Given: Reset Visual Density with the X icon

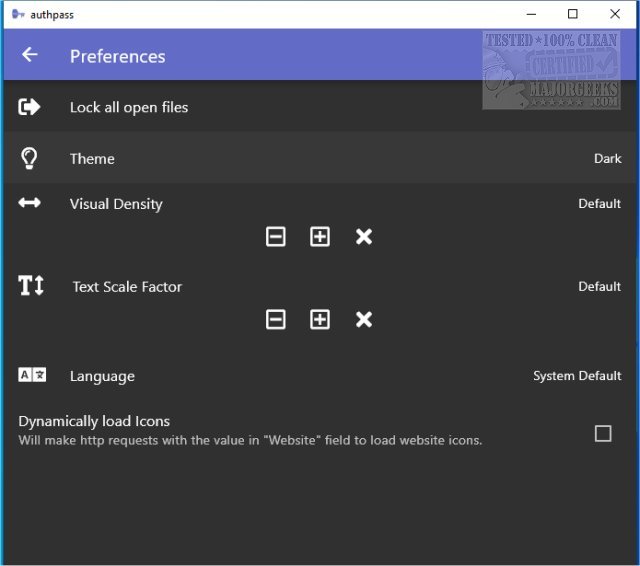Looking at the screenshot, I should click(x=364, y=237).
